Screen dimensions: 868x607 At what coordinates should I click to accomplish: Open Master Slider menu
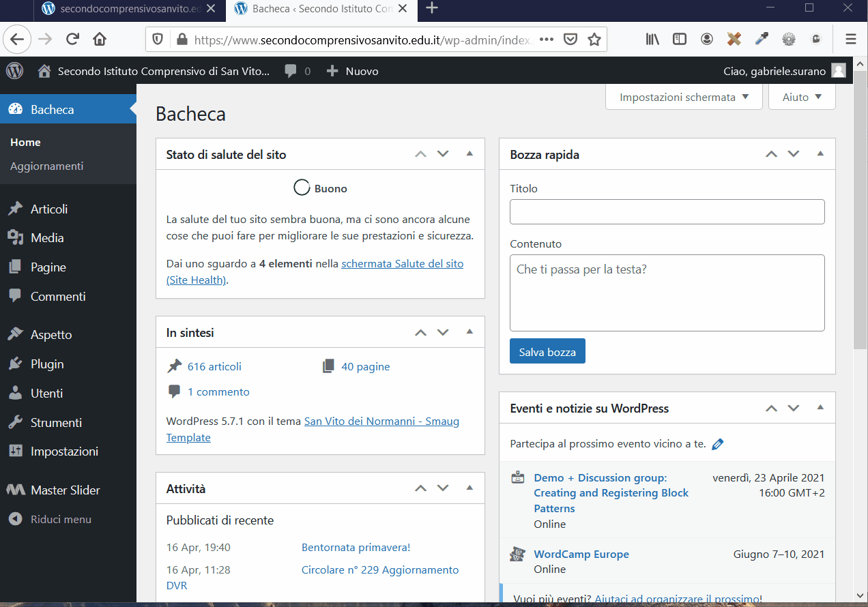click(x=68, y=490)
